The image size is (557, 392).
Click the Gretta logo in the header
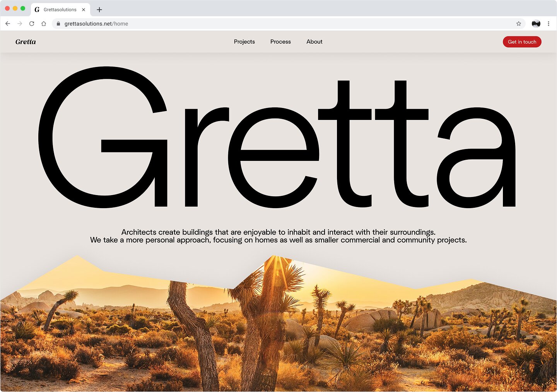26,42
